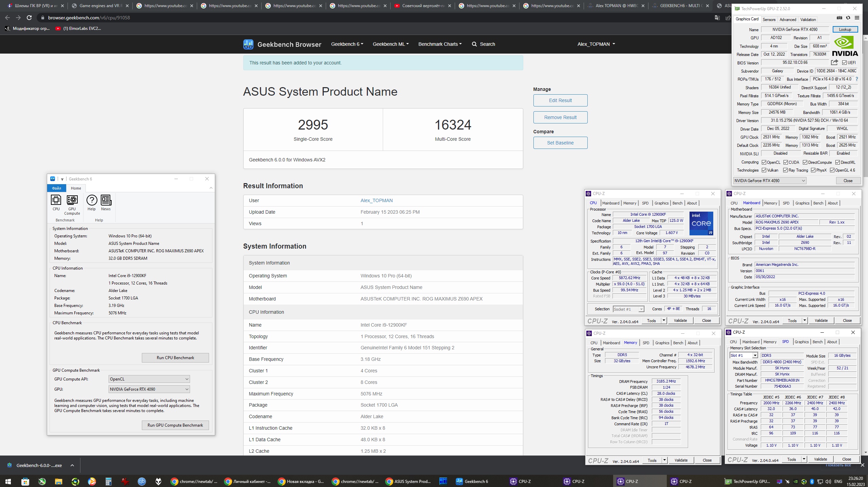The width and height of the screenshot is (868, 487).
Task: Toggle the DirectML checkbox in GPU-Z
Action: click(x=837, y=162)
